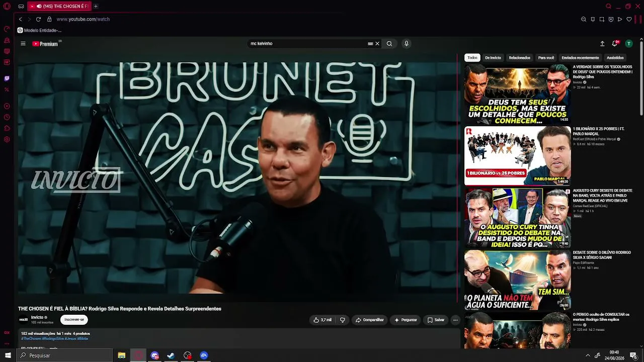The width and height of the screenshot is (644, 362).
Task: Click the 'Pesquisar' taskbar search box
Action: pos(64,355)
